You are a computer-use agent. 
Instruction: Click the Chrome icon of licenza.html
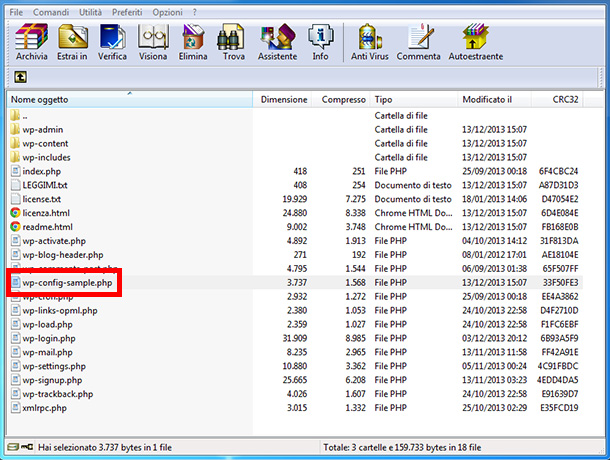coord(15,212)
